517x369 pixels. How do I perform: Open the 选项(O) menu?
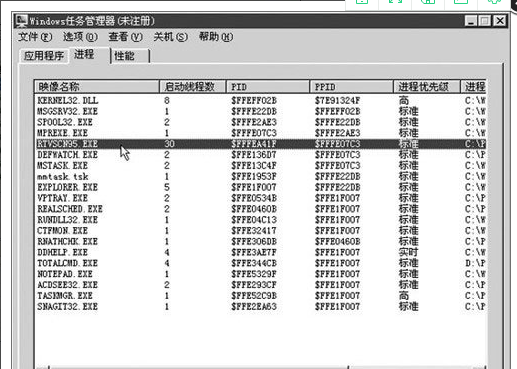80,37
